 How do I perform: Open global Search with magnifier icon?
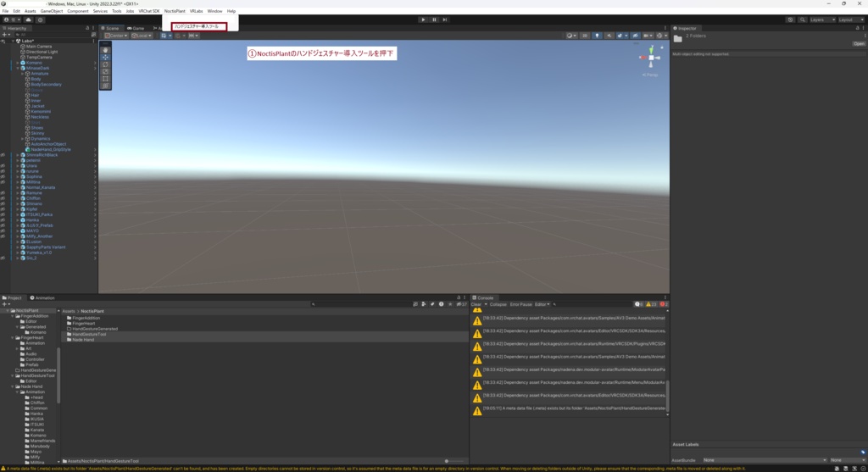tap(802, 20)
